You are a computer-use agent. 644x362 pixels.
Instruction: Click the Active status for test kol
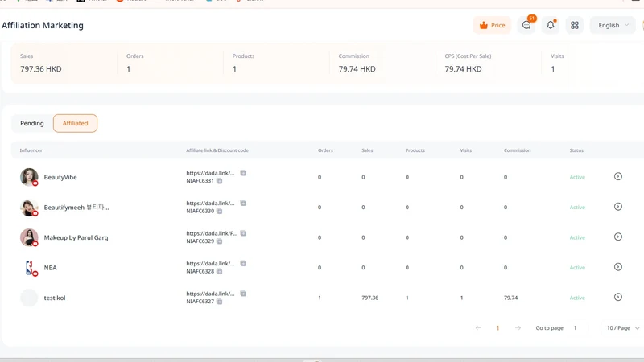(577, 298)
